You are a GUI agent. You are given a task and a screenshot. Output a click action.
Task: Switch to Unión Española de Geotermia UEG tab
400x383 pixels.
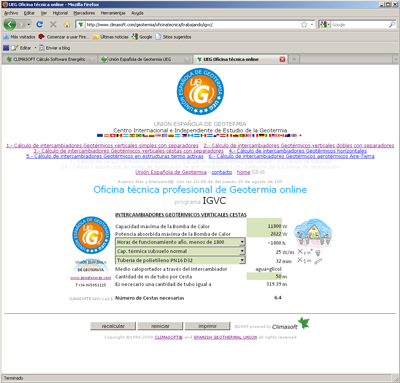click(145, 59)
